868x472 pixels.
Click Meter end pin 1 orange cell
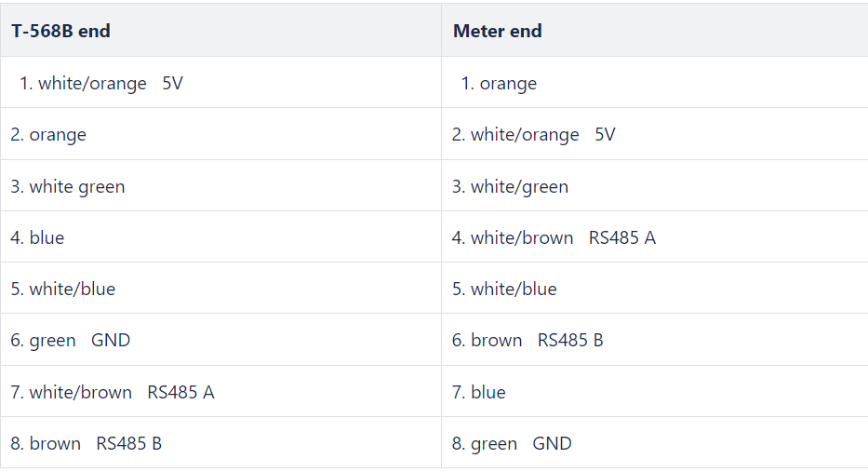tap(499, 84)
